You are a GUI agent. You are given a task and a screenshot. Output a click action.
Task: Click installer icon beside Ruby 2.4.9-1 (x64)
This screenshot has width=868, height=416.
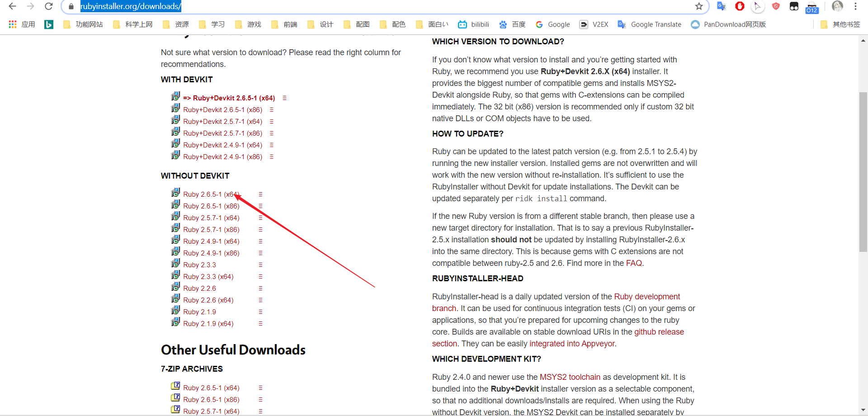click(175, 240)
